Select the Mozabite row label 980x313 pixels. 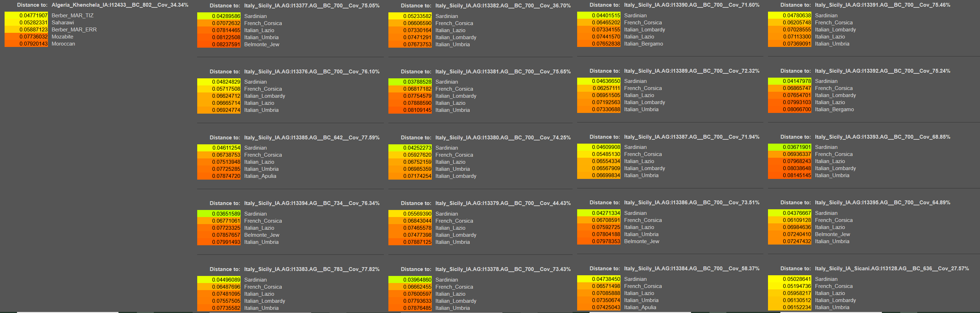click(62, 36)
